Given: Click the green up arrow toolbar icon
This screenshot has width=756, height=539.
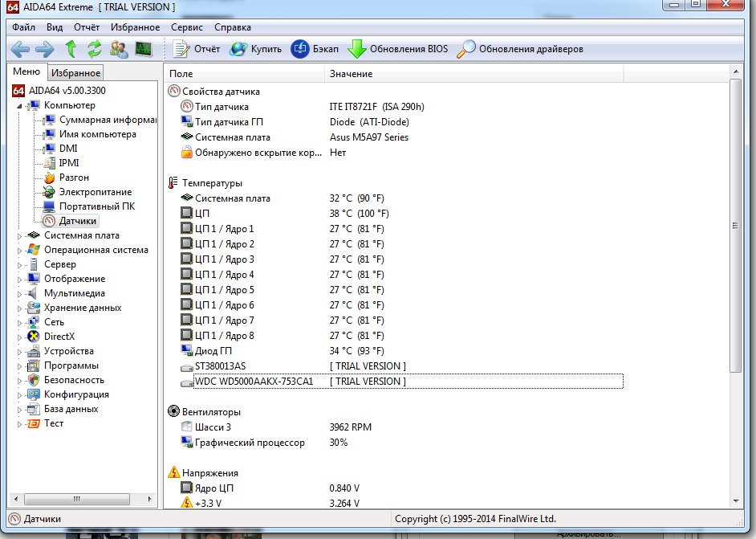Looking at the screenshot, I should [x=70, y=49].
